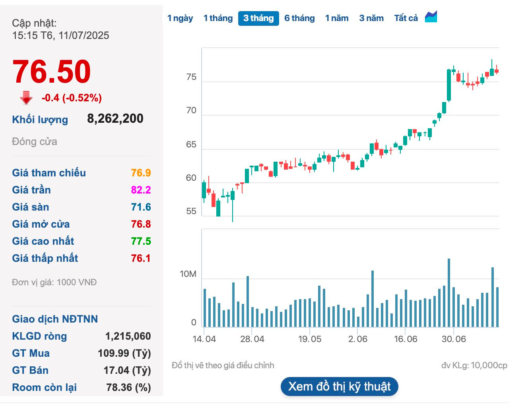This screenshot has height=406, width=532.
Task: Click the 30.06 date axis label
Action: [x=454, y=339]
